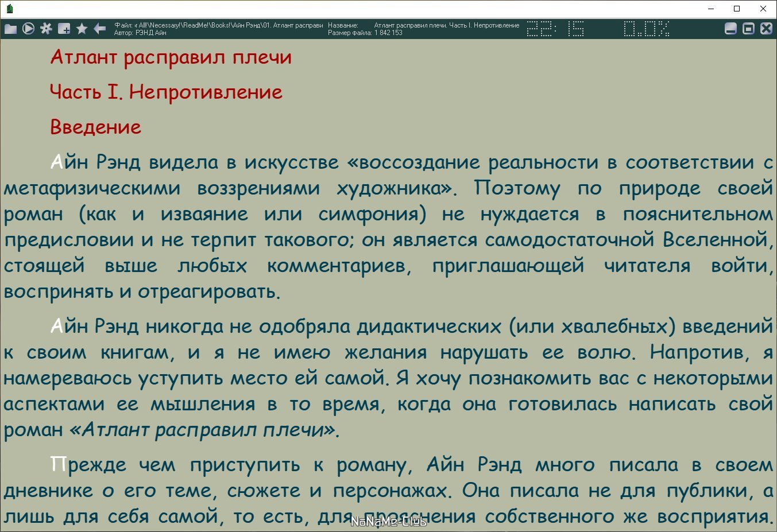Click the heading 'Атлант расправил плечи'
777x532 pixels.
point(171,57)
